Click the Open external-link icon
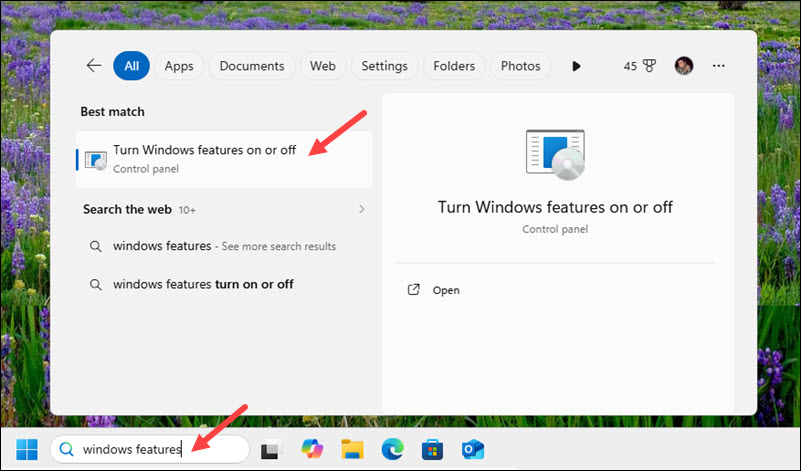Screen dimensions: 801x471 click(413, 290)
